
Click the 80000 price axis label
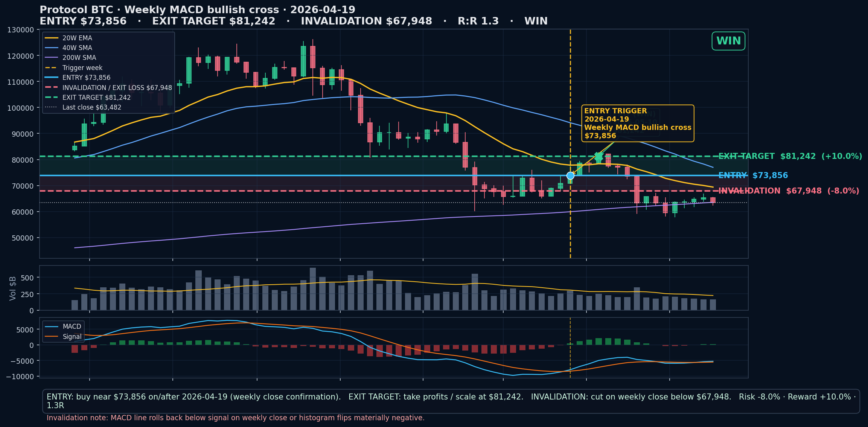(23, 160)
